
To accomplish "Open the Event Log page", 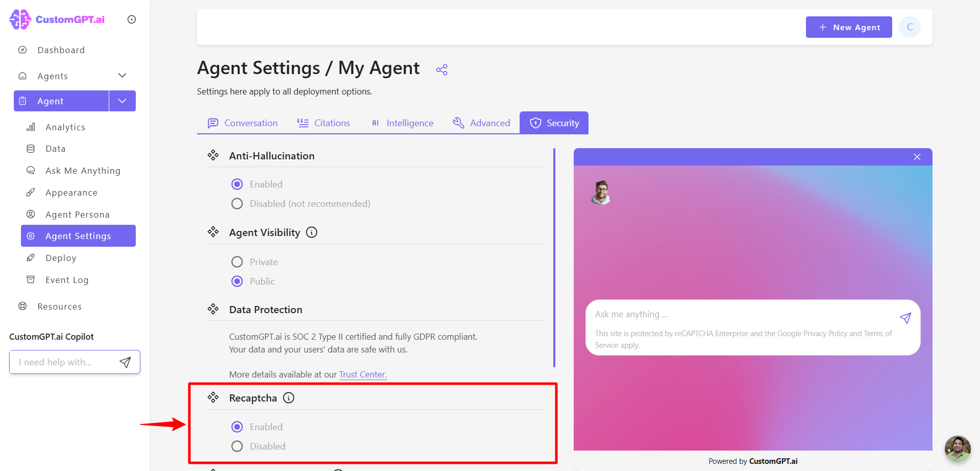I will tap(67, 280).
